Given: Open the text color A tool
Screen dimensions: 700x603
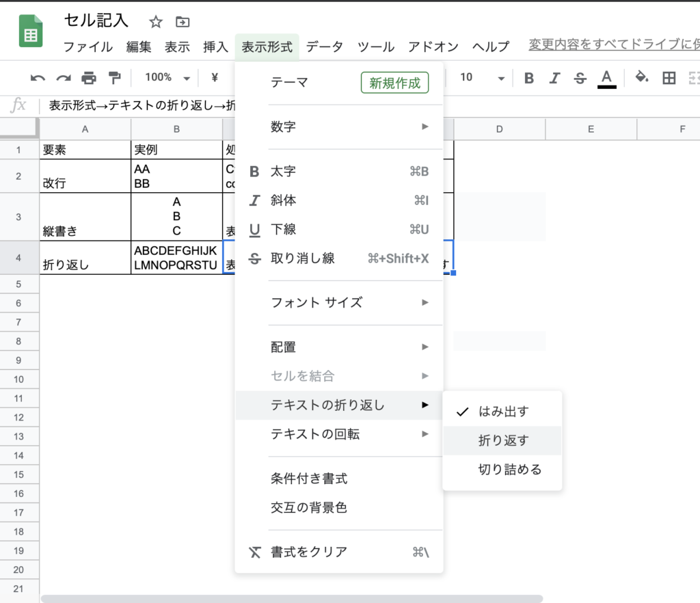Looking at the screenshot, I should pos(607,79).
